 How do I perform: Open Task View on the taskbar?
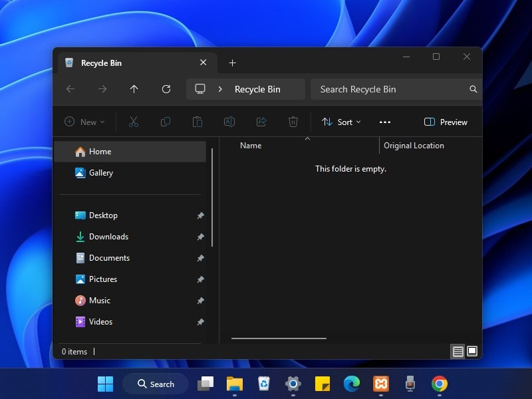[205, 384]
